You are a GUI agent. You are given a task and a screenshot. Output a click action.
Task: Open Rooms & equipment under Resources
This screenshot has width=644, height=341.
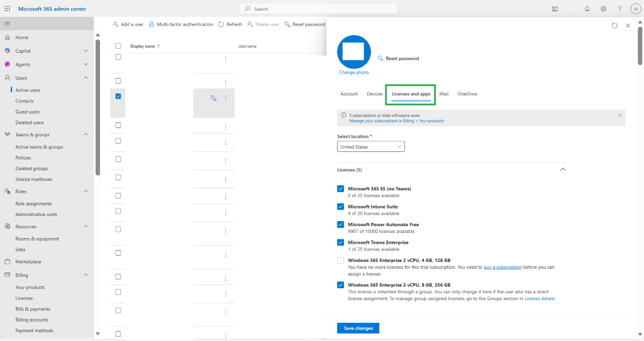[x=37, y=239]
